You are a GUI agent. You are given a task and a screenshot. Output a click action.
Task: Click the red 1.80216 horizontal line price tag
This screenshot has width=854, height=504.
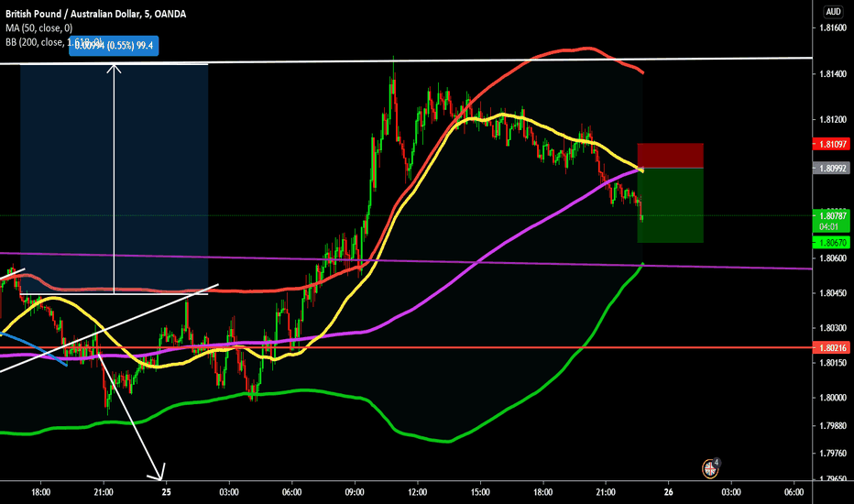tap(830, 347)
